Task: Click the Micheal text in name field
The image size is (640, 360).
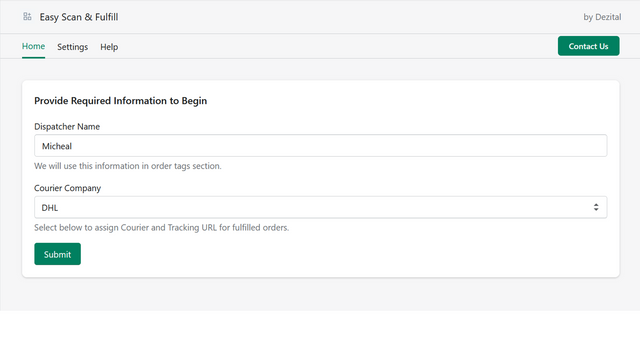Action: [x=57, y=146]
